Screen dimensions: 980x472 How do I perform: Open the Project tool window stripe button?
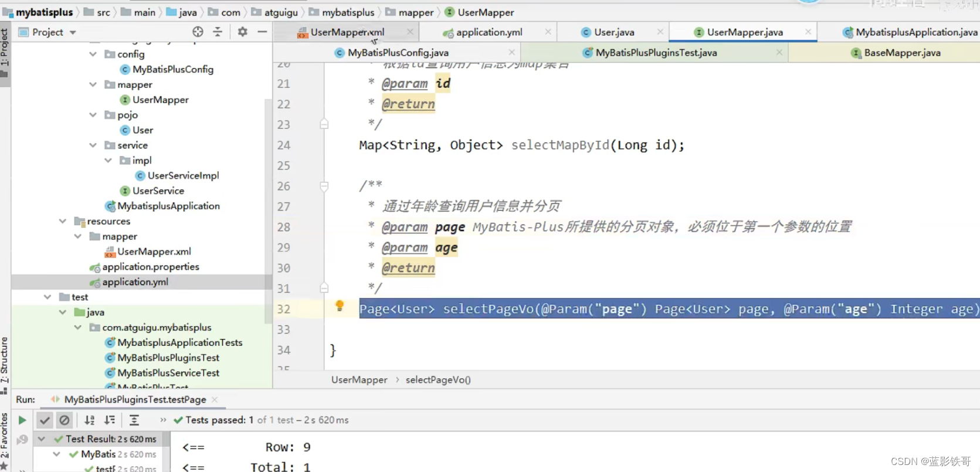5,54
